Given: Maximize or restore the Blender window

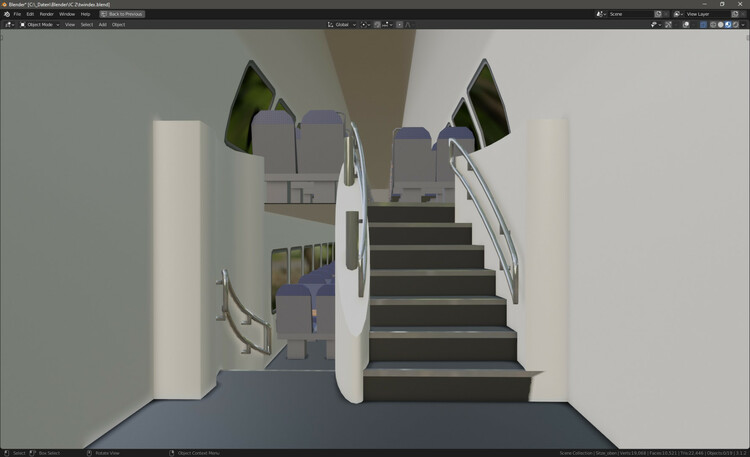Looking at the screenshot, I should point(722,4).
